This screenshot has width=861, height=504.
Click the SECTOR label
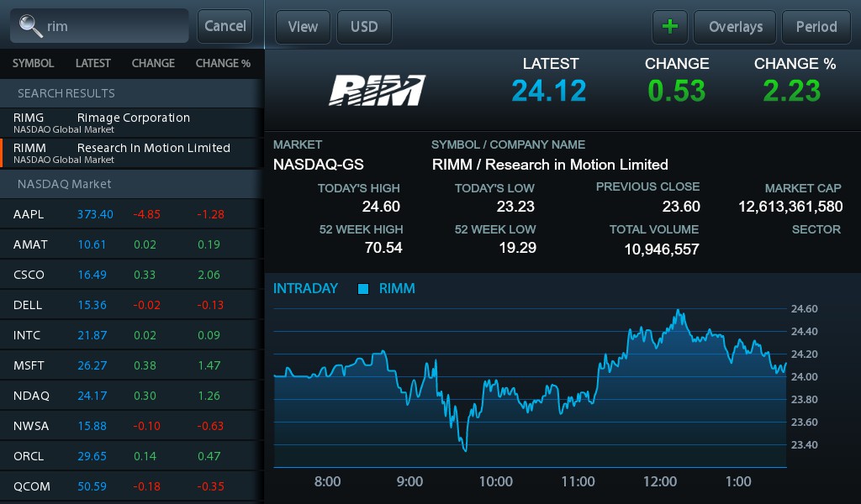(816, 230)
